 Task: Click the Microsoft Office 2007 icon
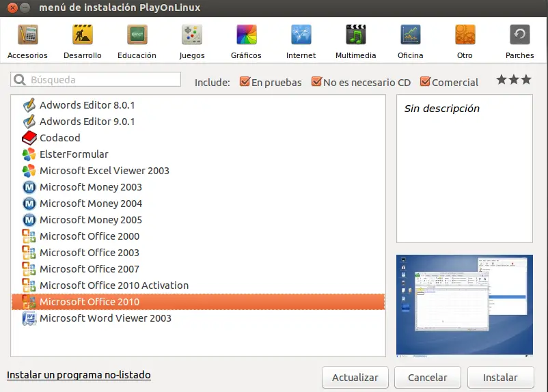pyautogui.click(x=29, y=269)
